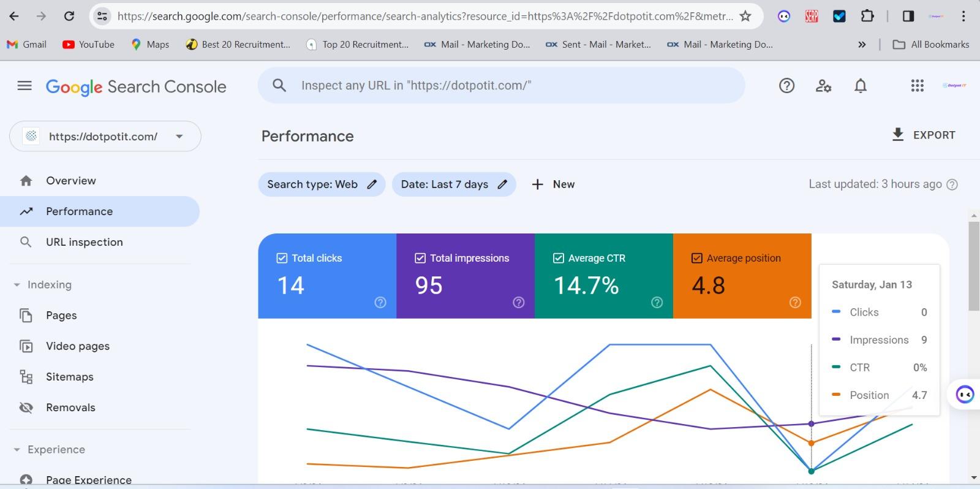Open Sitemaps from the sidebar

pos(69,377)
